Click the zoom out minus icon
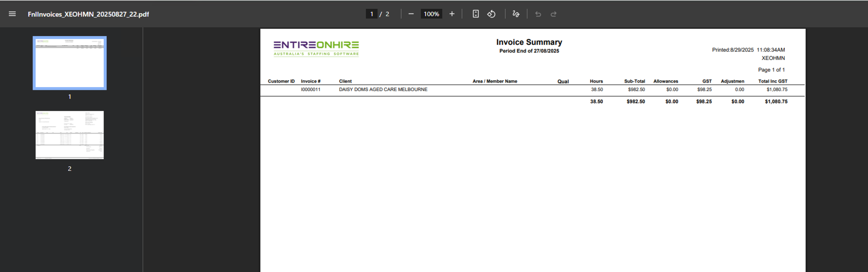 tap(411, 14)
